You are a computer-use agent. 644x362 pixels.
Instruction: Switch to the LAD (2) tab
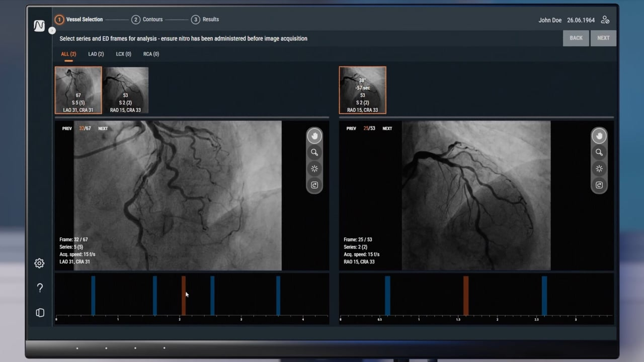tap(96, 54)
